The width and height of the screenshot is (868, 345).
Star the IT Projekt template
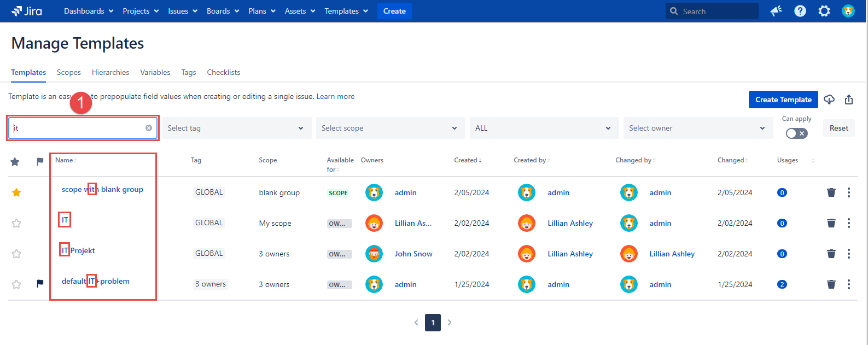tap(16, 254)
